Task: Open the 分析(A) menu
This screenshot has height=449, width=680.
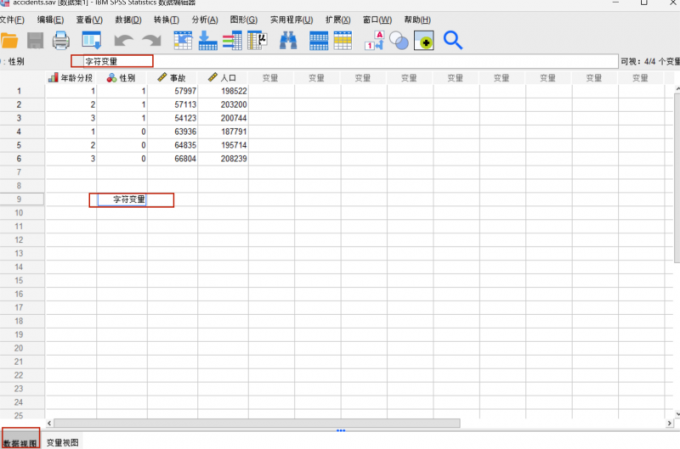Action: click(205, 20)
